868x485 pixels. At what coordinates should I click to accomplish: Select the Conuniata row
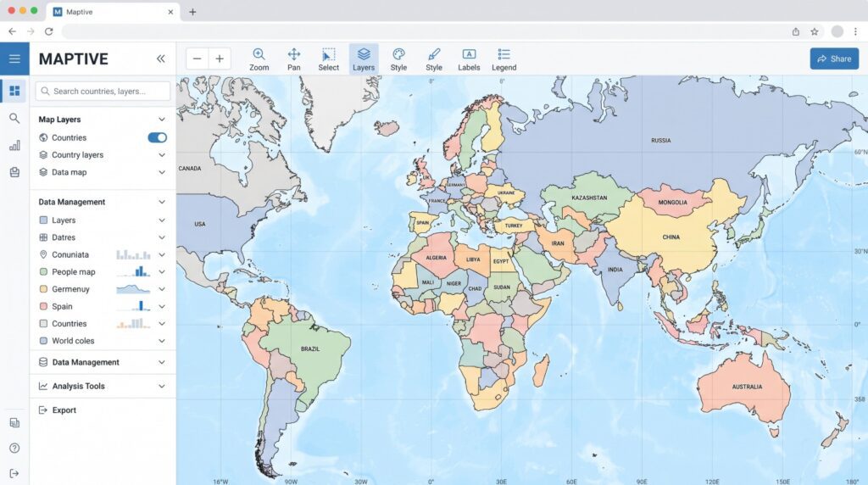[x=103, y=254]
